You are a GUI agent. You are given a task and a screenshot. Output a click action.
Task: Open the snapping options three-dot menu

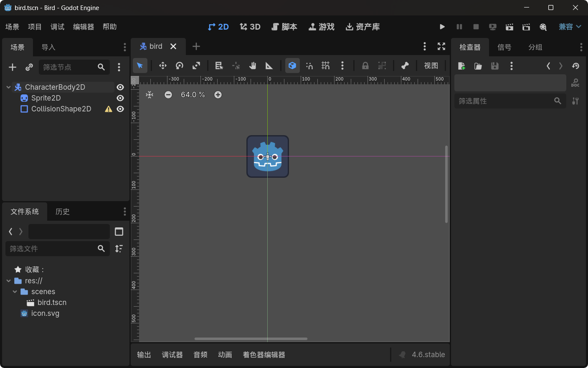(342, 66)
